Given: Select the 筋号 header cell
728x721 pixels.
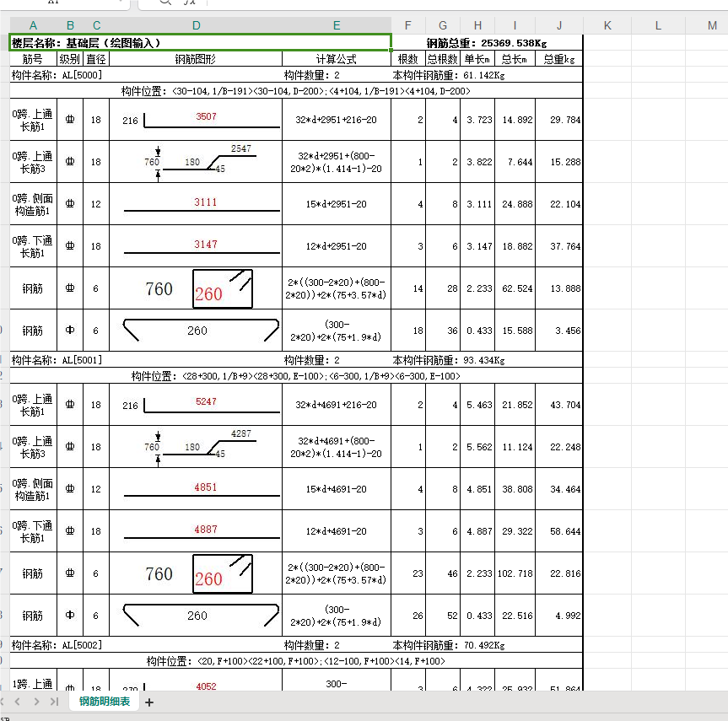Looking at the screenshot, I should [x=33, y=59].
